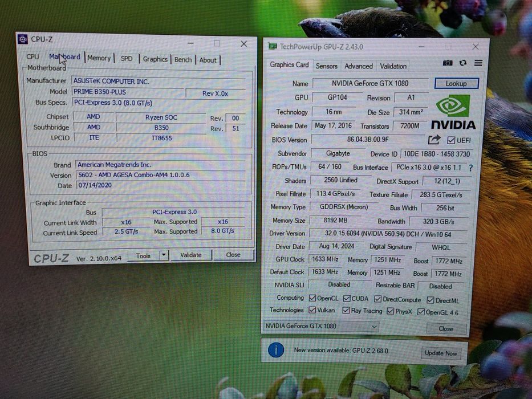Click the Lookup button in GPU-Z

tap(456, 83)
